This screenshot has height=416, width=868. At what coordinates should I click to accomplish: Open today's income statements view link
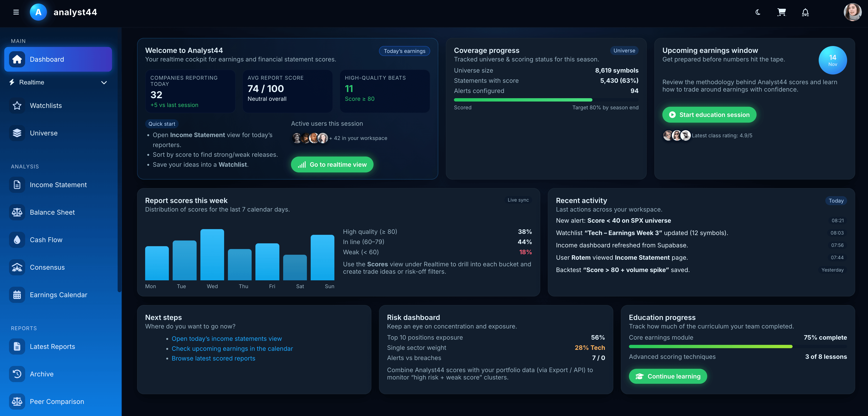tap(226, 338)
